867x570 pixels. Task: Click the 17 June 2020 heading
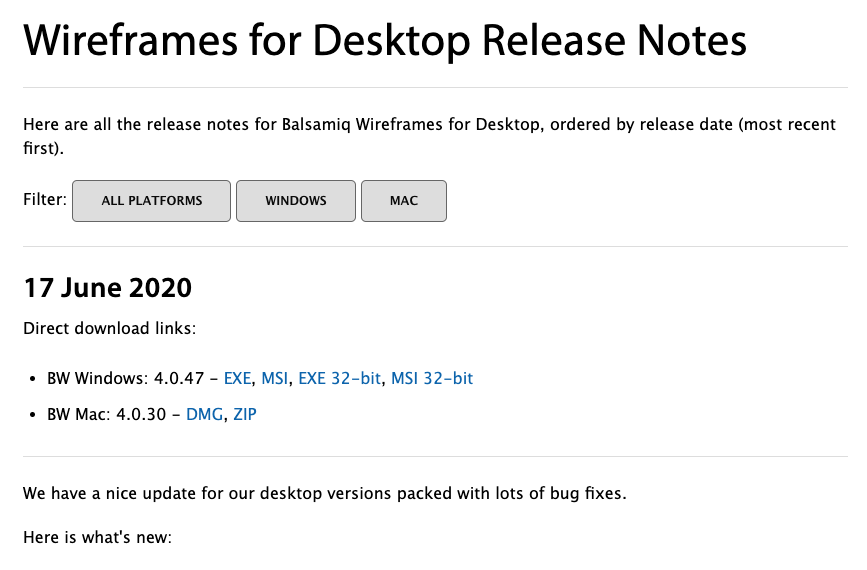click(x=107, y=288)
